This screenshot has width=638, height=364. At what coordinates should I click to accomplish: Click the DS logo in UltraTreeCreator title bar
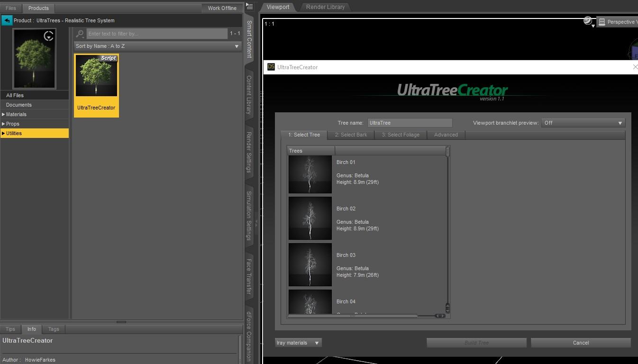tap(271, 67)
